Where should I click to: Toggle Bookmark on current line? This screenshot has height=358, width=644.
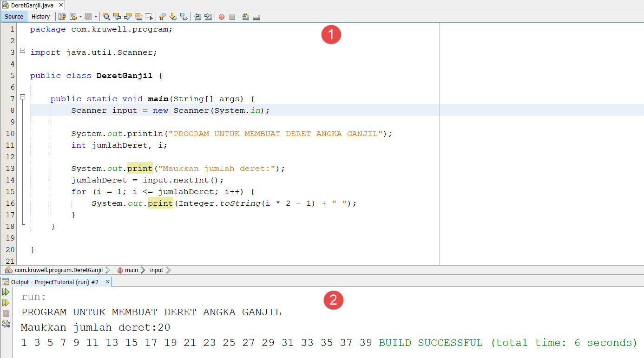point(184,17)
